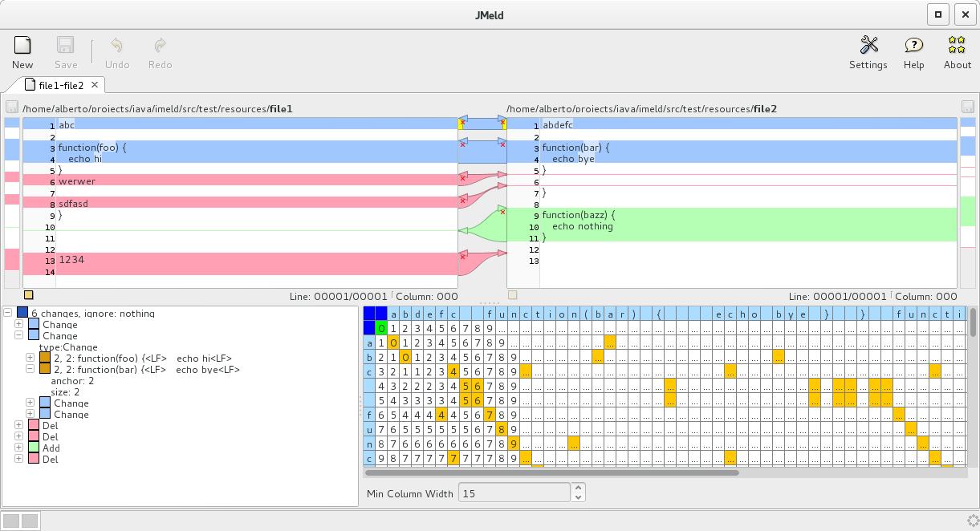Click the 'function(foo) {' line in file1

tap(93, 147)
